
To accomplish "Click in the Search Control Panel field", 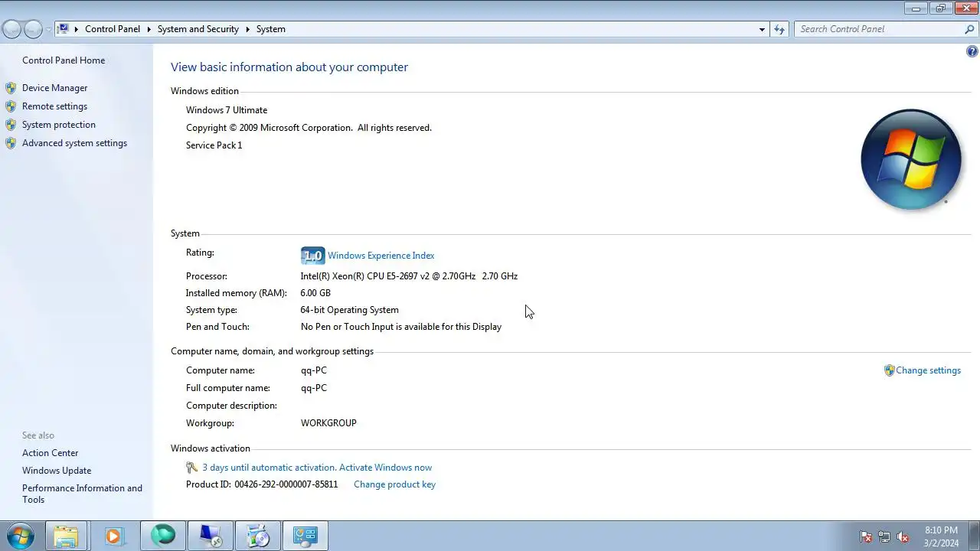I will point(879,29).
